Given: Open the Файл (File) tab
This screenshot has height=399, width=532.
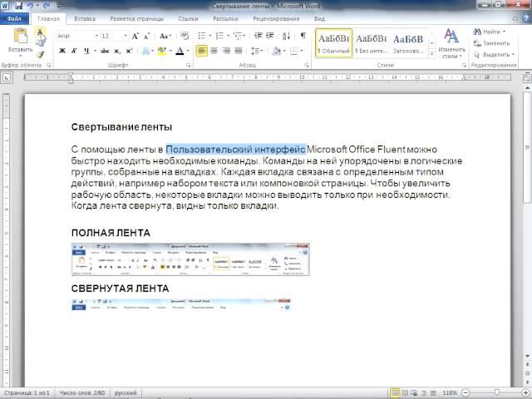Looking at the screenshot, I should point(14,18).
